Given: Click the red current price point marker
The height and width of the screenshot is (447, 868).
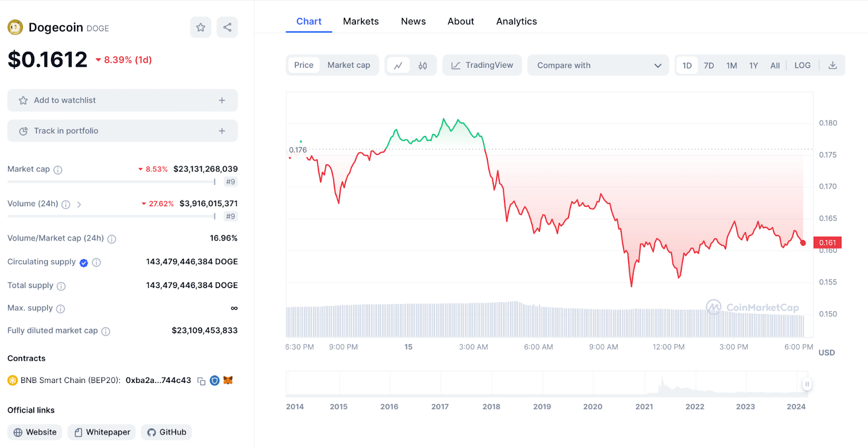Looking at the screenshot, I should tap(803, 243).
